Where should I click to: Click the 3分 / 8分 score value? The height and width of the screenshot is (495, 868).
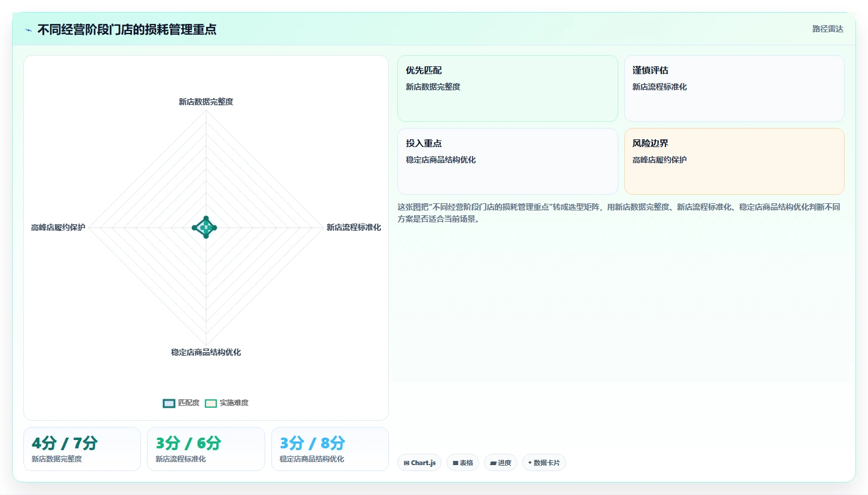(312, 443)
